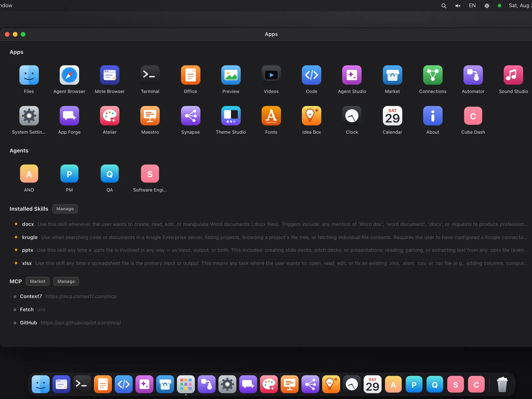Click the Manage button beside MCP
Viewport: 532px width, 399px height.
(x=66, y=281)
